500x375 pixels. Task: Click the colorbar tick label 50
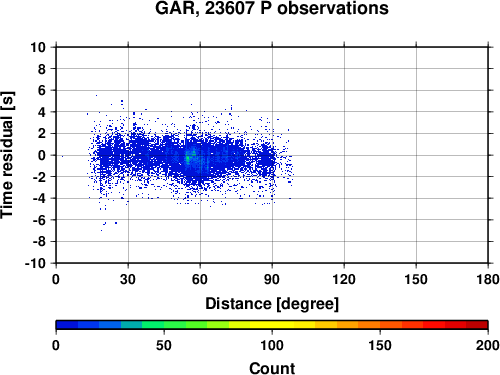tap(164, 345)
